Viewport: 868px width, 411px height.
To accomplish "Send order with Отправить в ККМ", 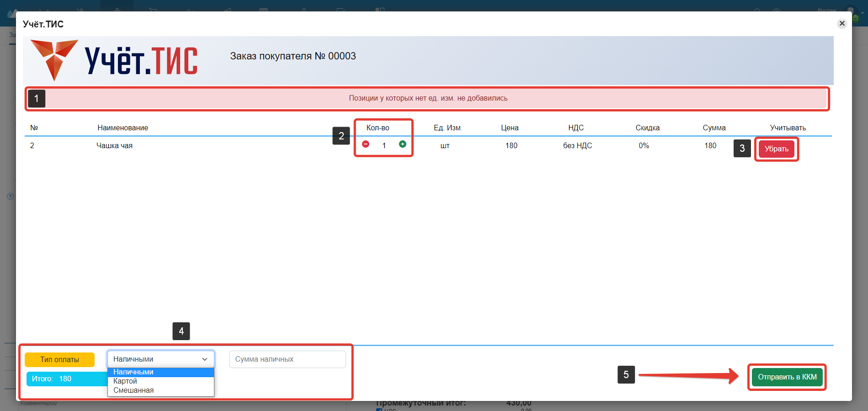I will pyautogui.click(x=787, y=377).
